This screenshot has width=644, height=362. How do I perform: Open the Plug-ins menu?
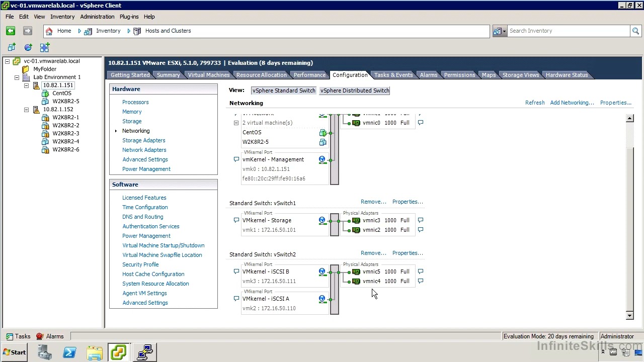point(129,17)
